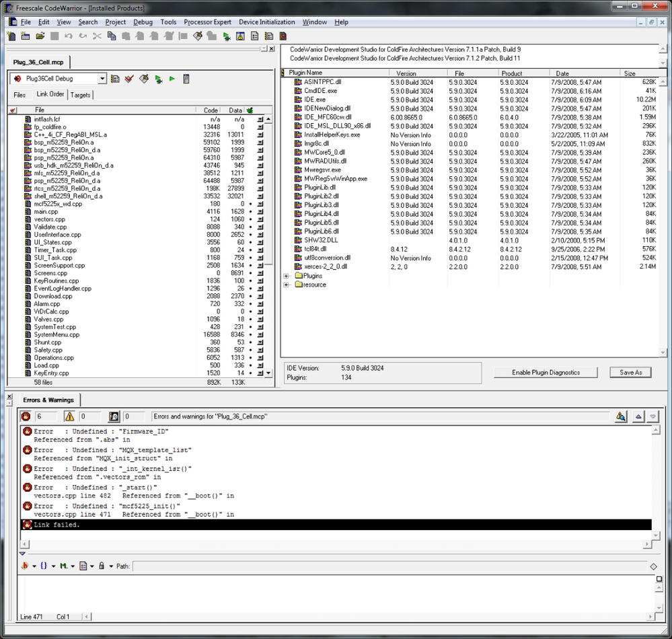Viewport: 672px width, 639px height.
Task: Click down arrow of file list scrollbar
Action: (x=268, y=373)
